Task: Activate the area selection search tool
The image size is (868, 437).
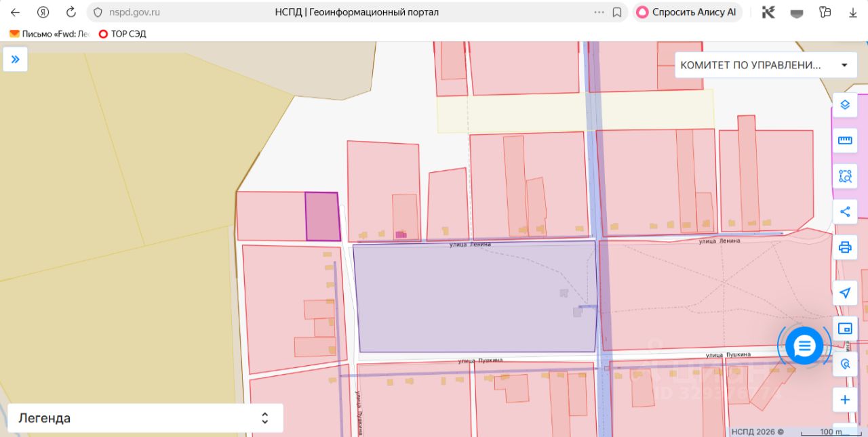Action: (845, 176)
